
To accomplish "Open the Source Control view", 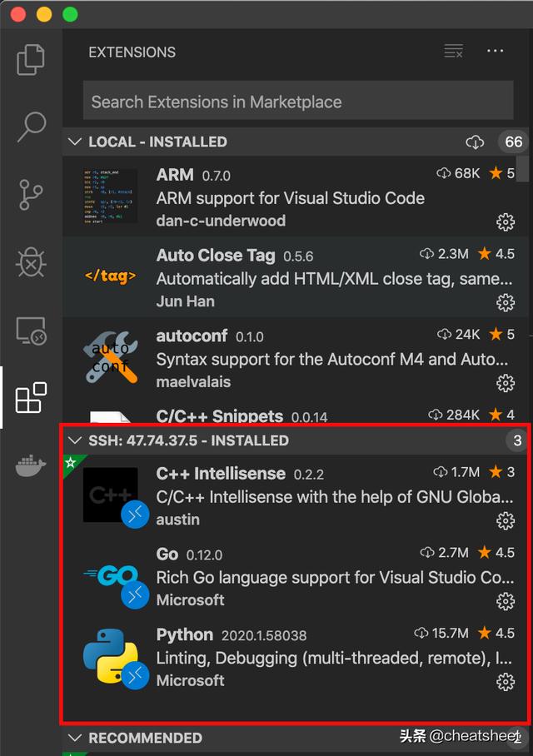I will click(31, 195).
